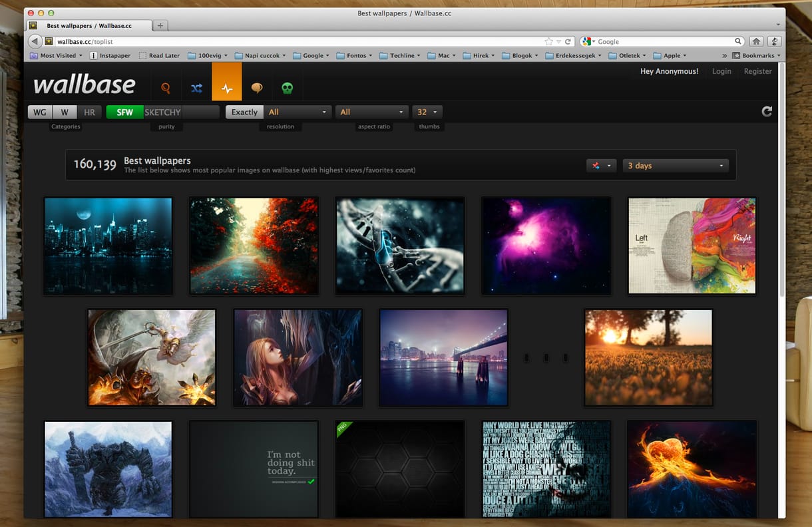Click the page vertical scrollbar

781,180
